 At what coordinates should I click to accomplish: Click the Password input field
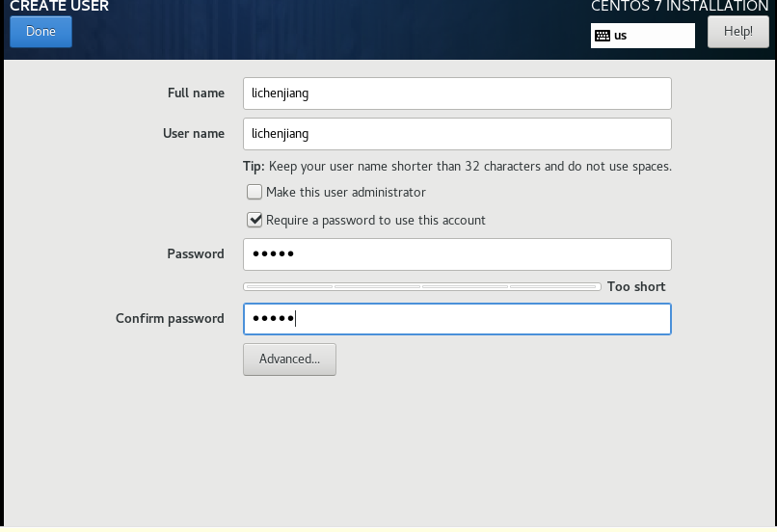pyautogui.click(x=457, y=254)
